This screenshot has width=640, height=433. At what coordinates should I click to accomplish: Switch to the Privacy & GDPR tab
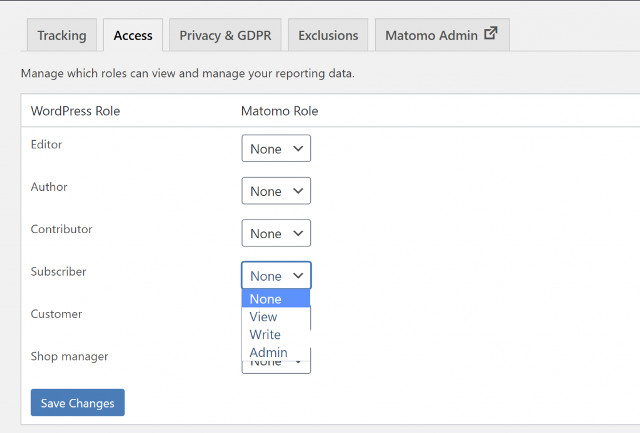[x=225, y=35]
